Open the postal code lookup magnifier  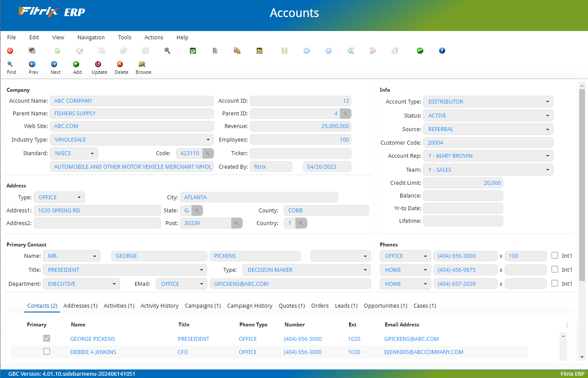[x=236, y=223]
